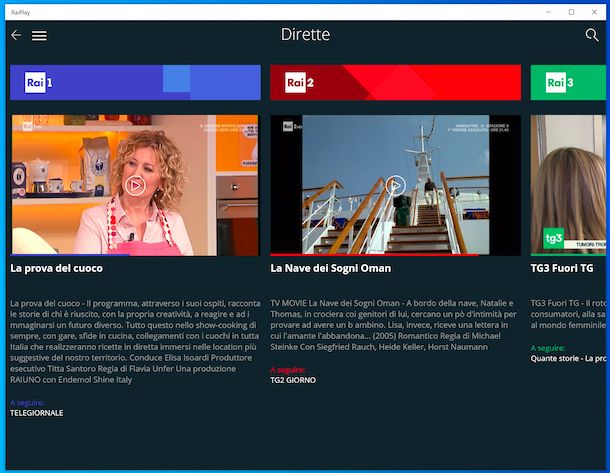Click the TV MOVIE description text
This screenshot has height=473, width=610.
tap(394, 325)
